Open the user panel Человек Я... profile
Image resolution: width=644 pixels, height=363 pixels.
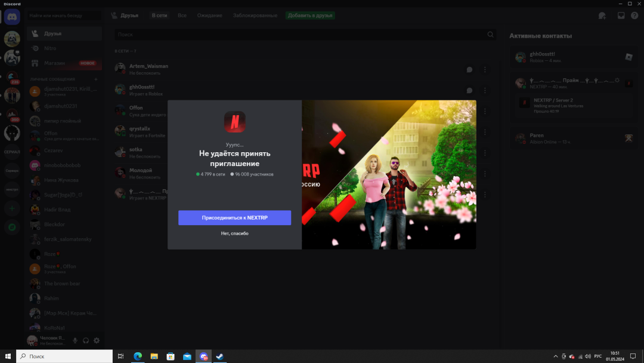tap(47, 340)
